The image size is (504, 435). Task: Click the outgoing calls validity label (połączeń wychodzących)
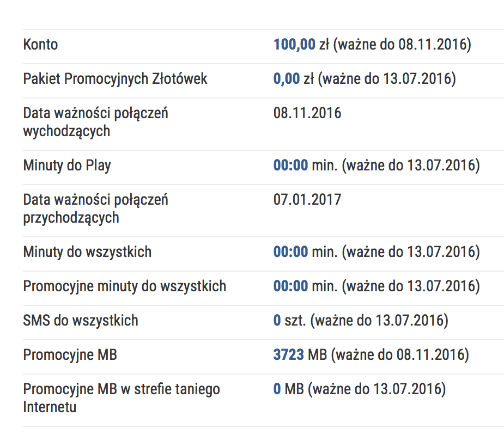[95, 122]
